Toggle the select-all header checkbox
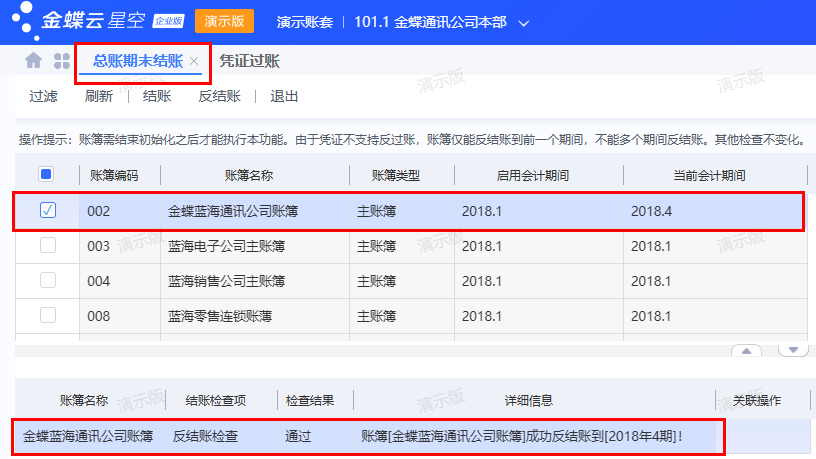Screen dimensions: 816x459 (46, 174)
